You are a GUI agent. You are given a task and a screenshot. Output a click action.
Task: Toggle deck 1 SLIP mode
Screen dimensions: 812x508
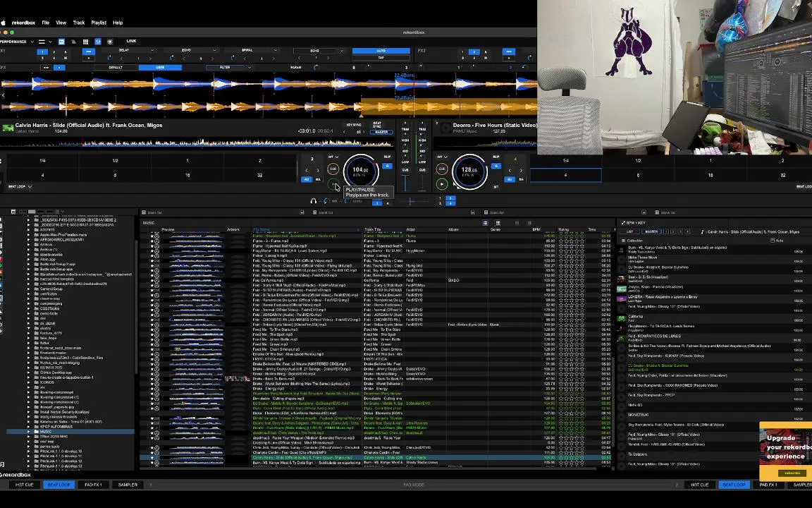[387, 157]
